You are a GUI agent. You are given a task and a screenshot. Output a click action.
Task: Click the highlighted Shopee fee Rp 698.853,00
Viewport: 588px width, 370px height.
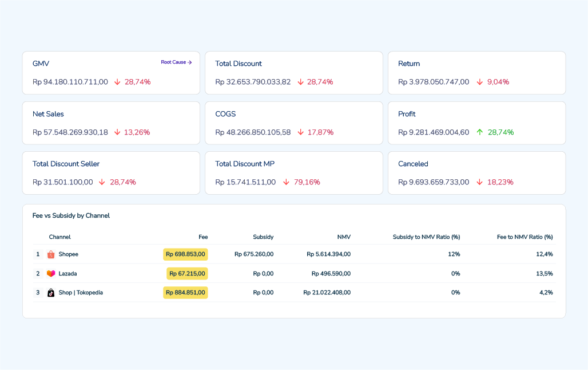pyautogui.click(x=185, y=254)
